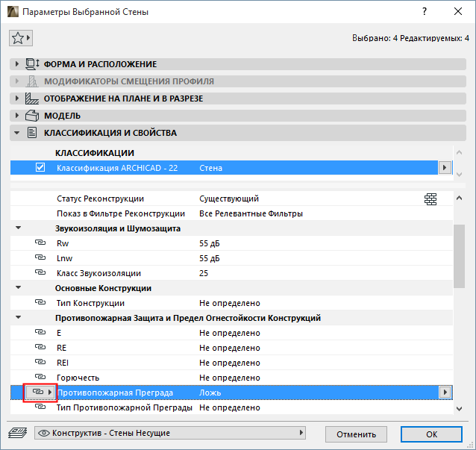Click link icon beside Тип Противопожарной Преграды
Screen dimensions: 476x450
click(x=40, y=406)
